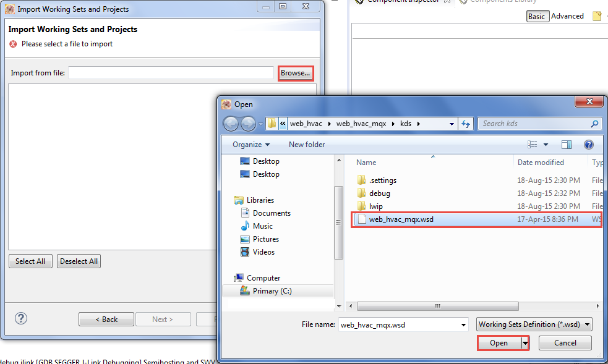Open recent pages dropdown arrow

pos(260,124)
